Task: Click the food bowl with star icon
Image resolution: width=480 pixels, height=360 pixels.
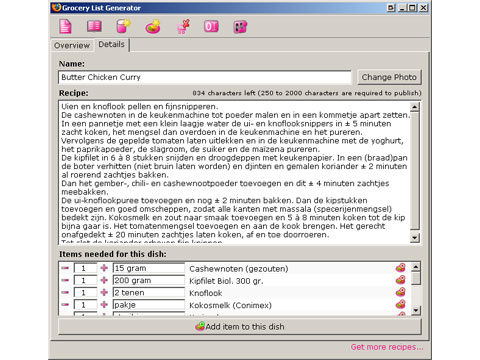Action: [x=153, y=26]
